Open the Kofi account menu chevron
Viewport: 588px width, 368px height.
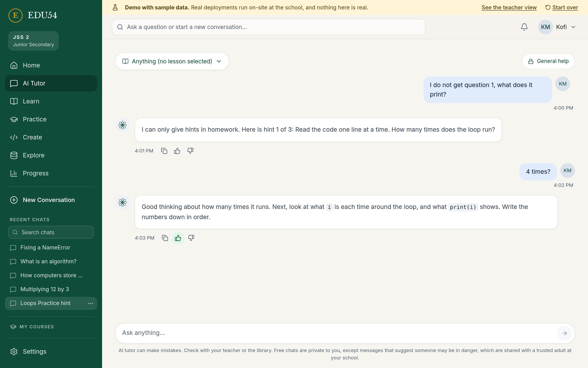[x=573, y=27]
